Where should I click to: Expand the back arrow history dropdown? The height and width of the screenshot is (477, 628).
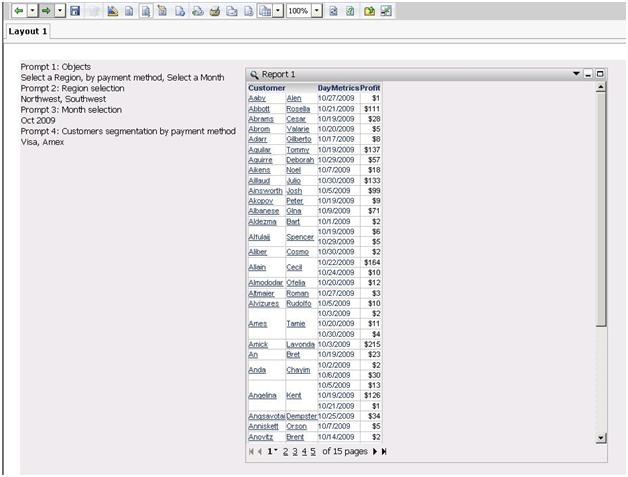point(32,10)
